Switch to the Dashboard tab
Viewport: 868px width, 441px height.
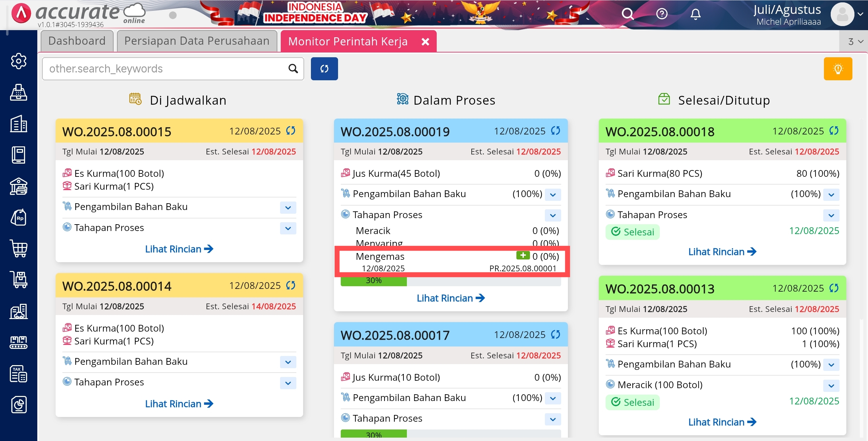(77, 41)
